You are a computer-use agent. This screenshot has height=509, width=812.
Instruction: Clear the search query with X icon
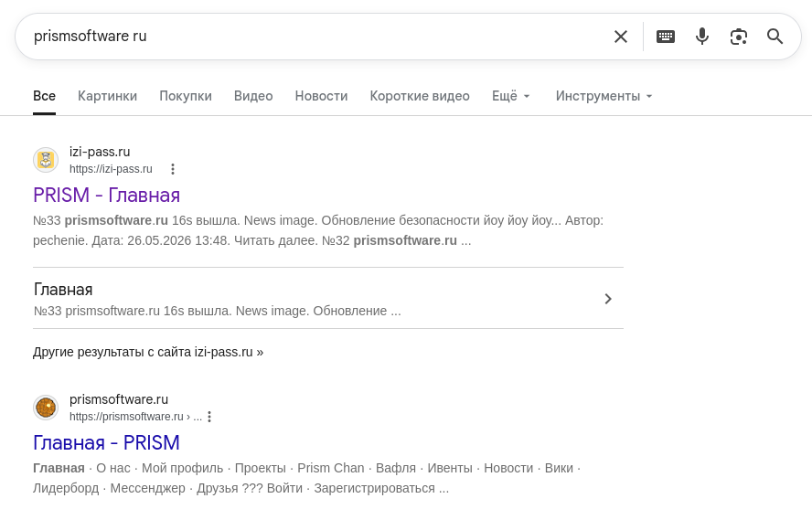[x=620, y=37]
